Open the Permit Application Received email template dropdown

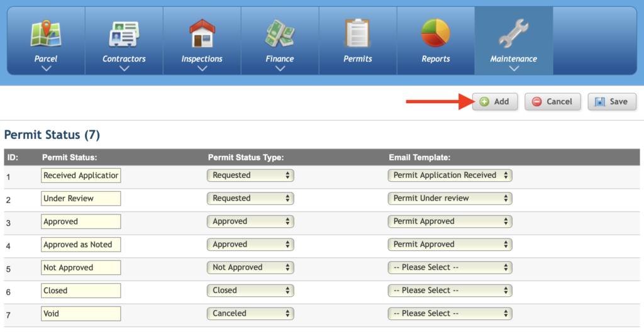click(450, 175)
